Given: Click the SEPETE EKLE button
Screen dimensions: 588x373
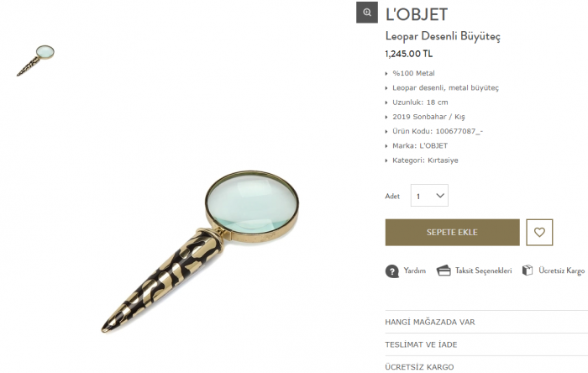Looking at the screenshot, I should tap(452, 233).
